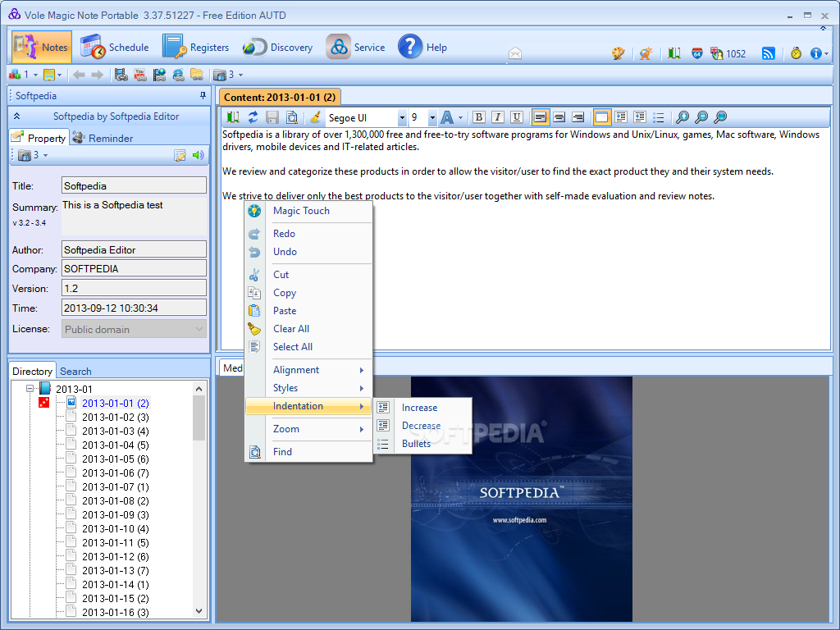The height and width of the screenshot is (630, 840).
Task: Switch to the Search tab
Action: (75, 371)
